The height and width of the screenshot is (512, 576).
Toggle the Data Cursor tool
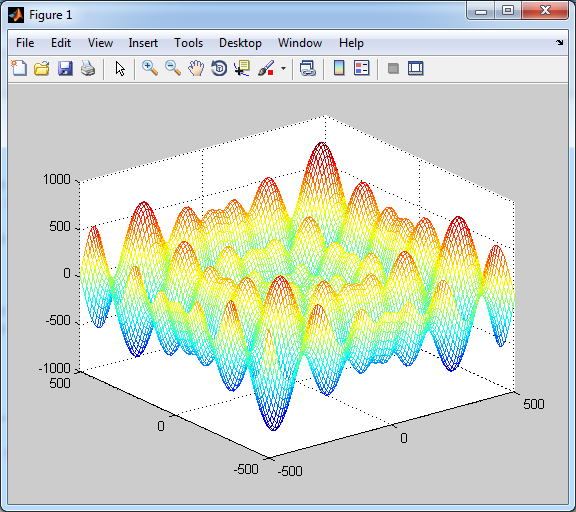[242, 68]
